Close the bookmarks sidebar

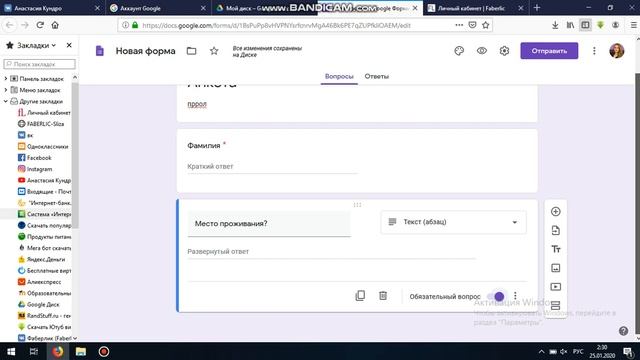[x=69, y=45]
